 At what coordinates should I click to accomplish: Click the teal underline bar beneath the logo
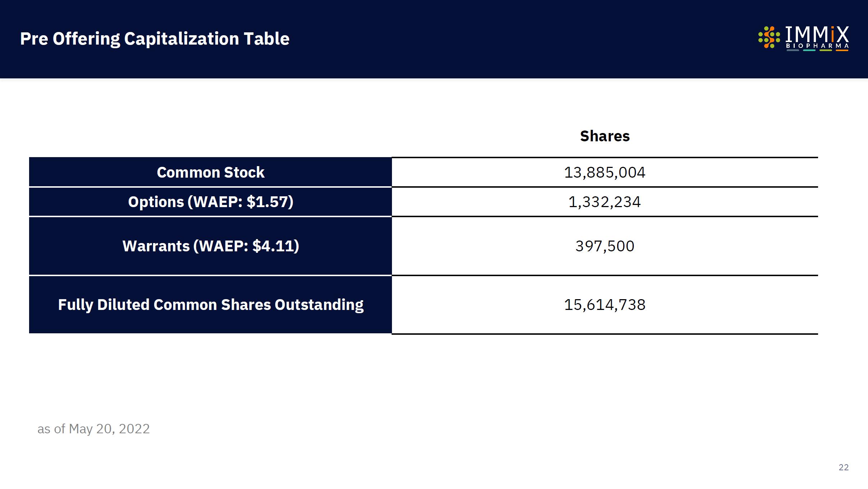[809, 50]
